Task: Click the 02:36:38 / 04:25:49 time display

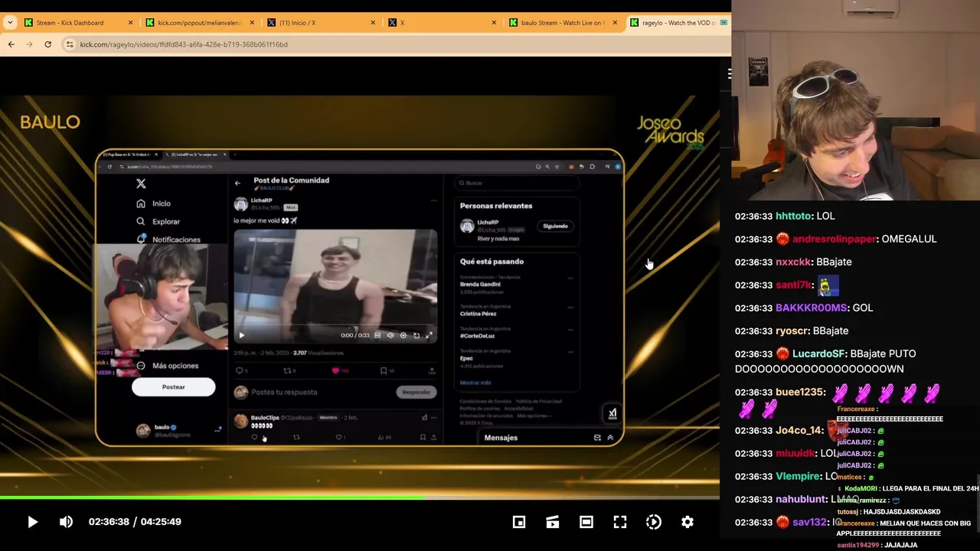Action: (x=135, y=522)
